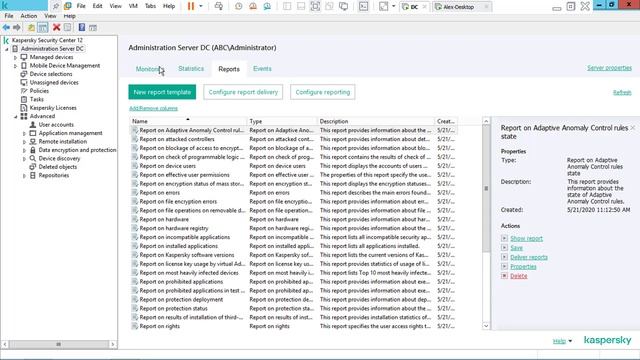This screenshot has width=640, height=360.
Task: Open the VMware console view icon
Action: 363,6
